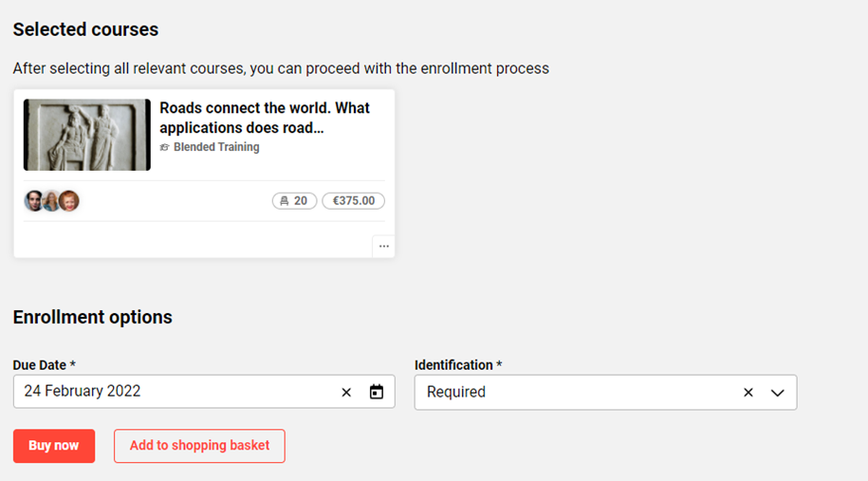This screenshot has height=481, width=868.
Task: Click the middle blonde trainer avatar
Action: point(51,200)
